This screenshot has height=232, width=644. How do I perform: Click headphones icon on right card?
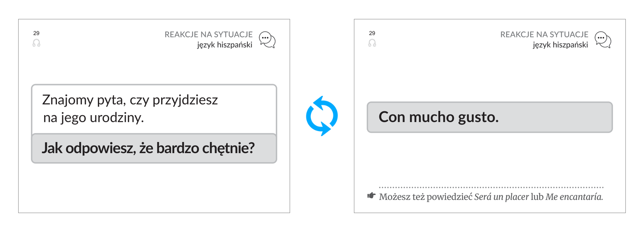coord(372,43)
